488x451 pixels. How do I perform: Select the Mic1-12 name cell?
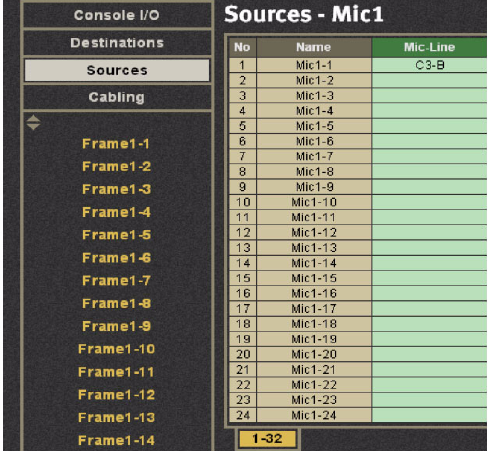[x=314, y=232]
